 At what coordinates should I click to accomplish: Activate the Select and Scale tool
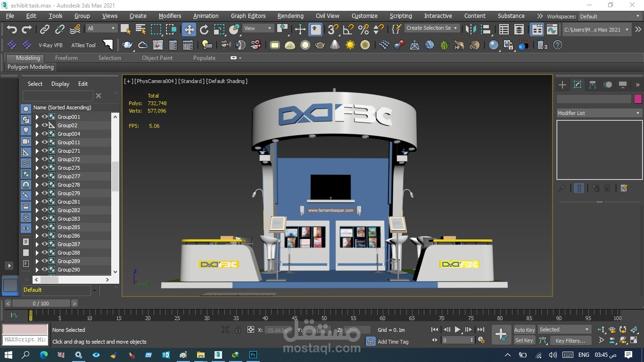pos(219,30)
